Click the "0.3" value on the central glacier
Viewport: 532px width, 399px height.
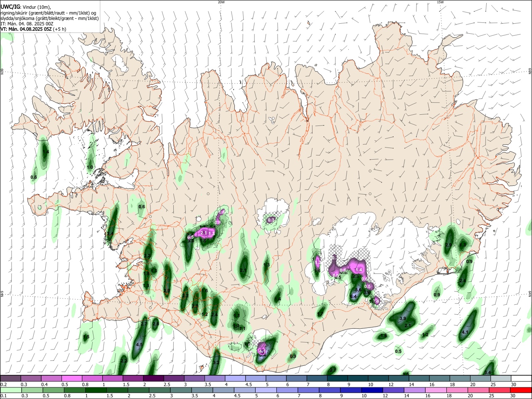(271, 219)
